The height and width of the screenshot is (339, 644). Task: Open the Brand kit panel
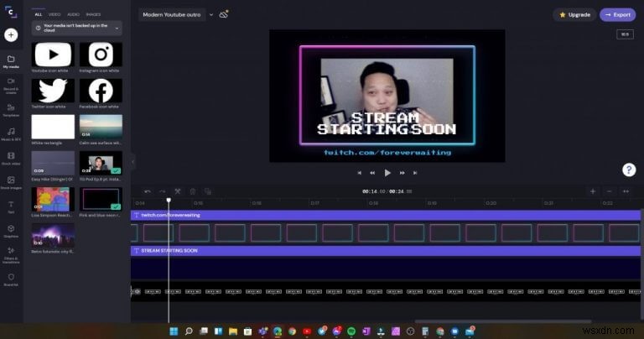pos(11,279)
